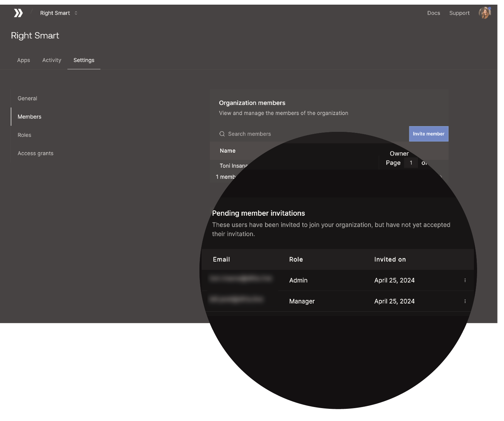Click the double-chevron app logo
The image size is (504, 421).
(18, 13)
